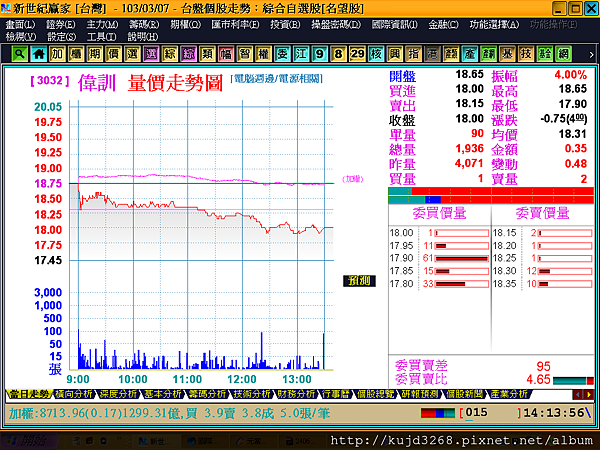This screenshot has width=600, height=450.
Task: Open the 國際資訊(I) menu
Action: (395, 25)
